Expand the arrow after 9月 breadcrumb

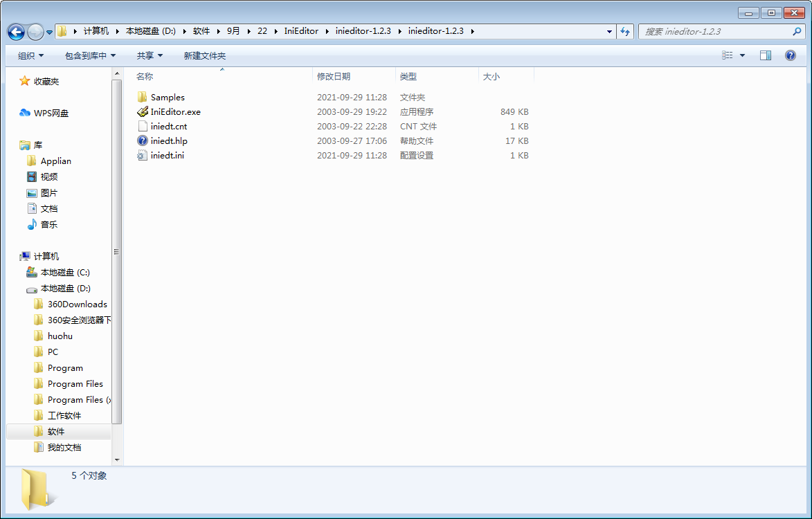[x=249, y=32]
